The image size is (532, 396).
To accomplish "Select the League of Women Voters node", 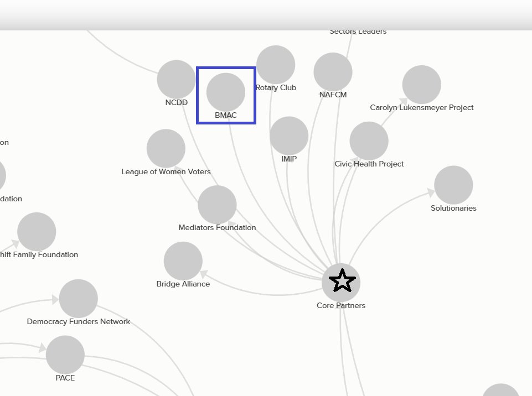I will point(166,148).
